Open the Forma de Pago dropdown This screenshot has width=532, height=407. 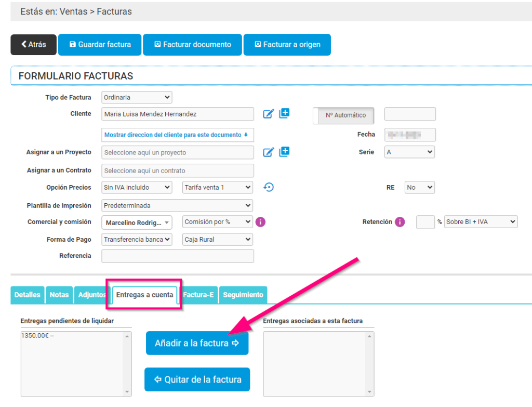[137, 240]
